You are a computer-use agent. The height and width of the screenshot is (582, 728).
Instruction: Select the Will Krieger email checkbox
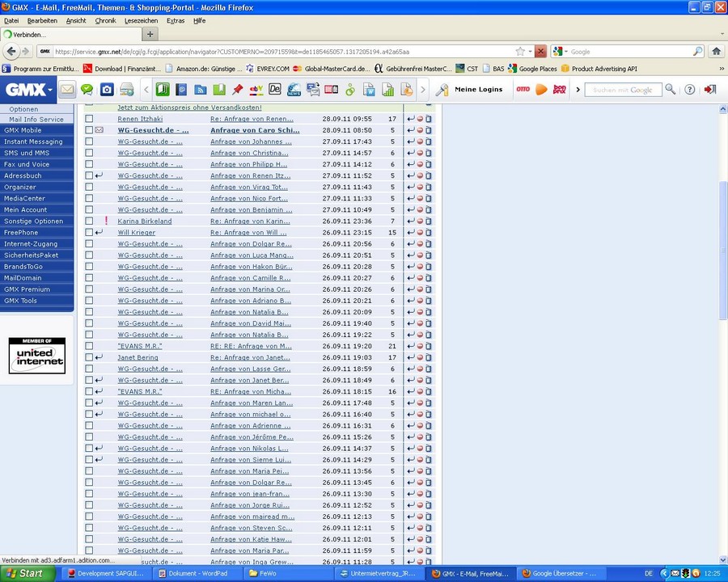point(89,233)
